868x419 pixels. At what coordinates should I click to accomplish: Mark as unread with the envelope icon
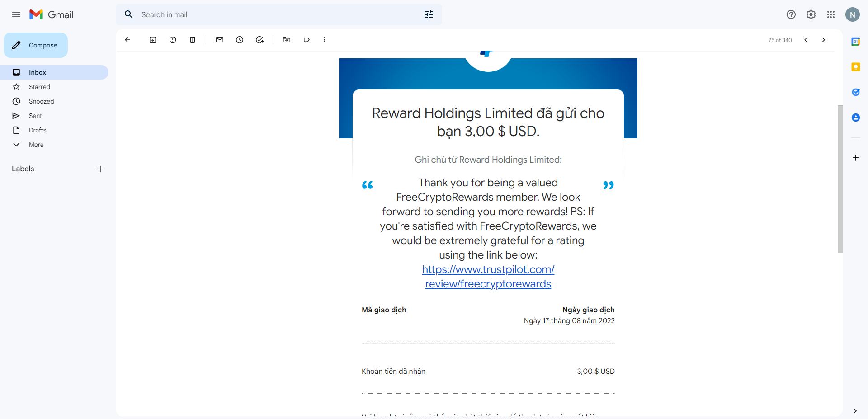point(220,40)
